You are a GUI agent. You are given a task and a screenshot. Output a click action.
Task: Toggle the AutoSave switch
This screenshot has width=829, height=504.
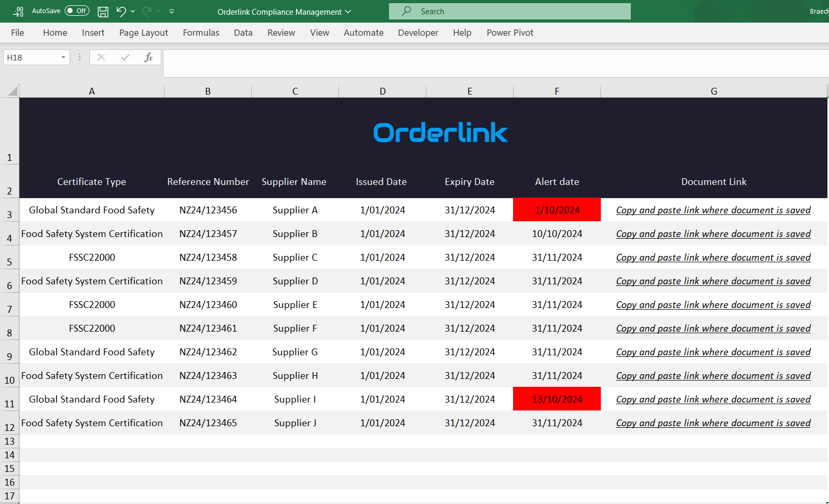[77, 11]
